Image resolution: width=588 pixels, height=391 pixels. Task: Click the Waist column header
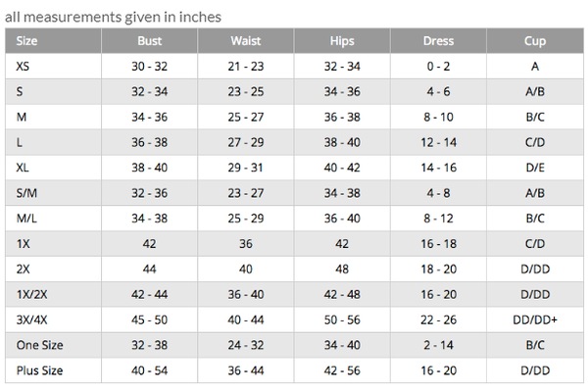(x=246, y=41)
